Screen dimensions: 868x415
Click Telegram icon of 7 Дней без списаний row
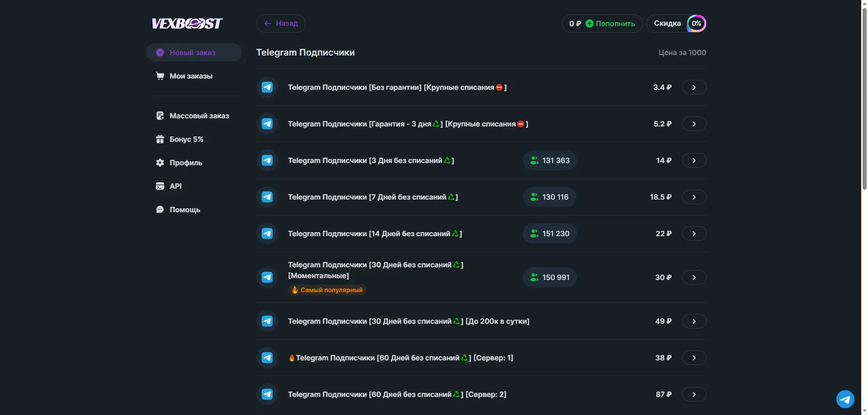tap(267, 197)
